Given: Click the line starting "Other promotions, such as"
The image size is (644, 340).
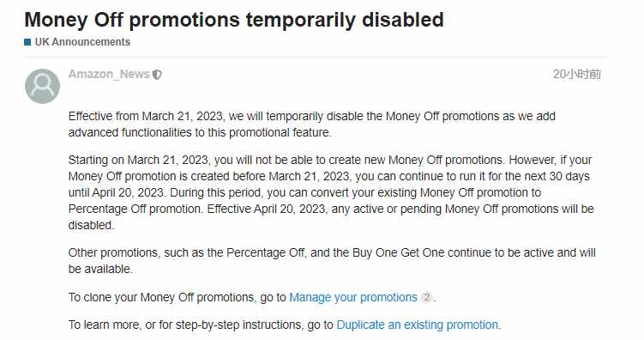Looking at the screenshot, I should pyautogui.click(x=332, y=252).
